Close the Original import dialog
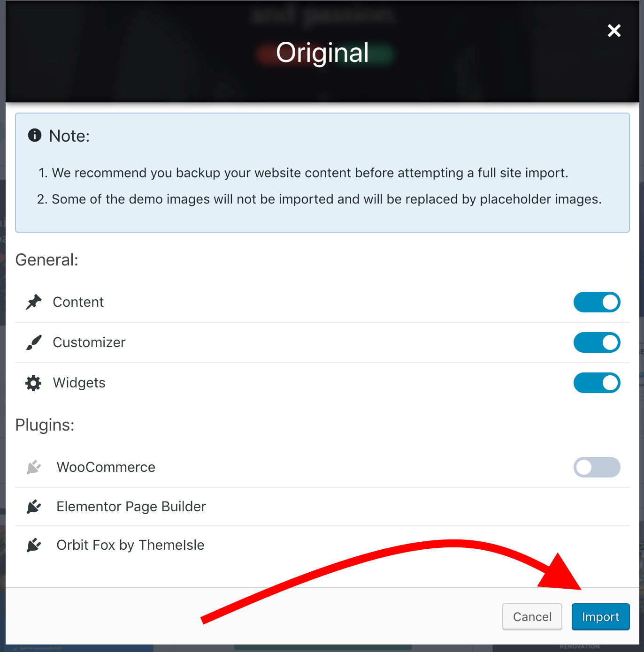Screen dimensions: 644x652 pos(614,31)
